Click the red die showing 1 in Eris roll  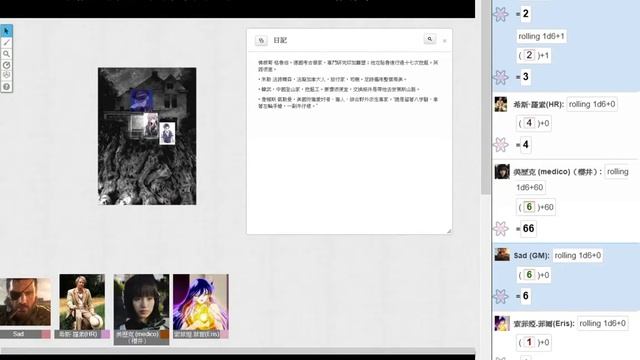point(529,342)
